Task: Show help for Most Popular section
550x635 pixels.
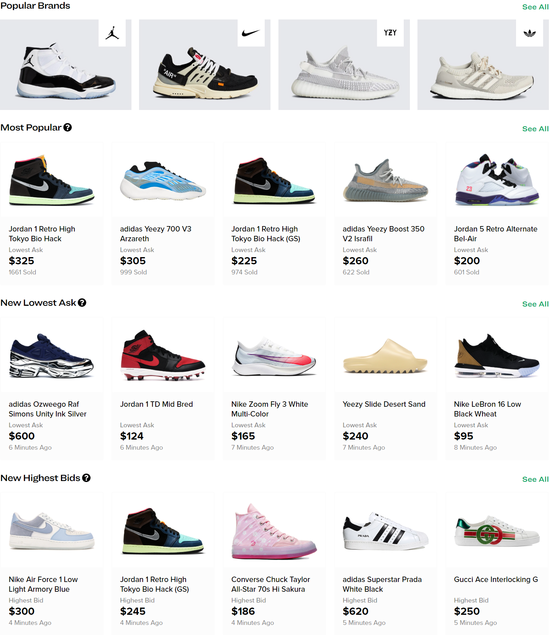Action: click(x=68, y=128)
